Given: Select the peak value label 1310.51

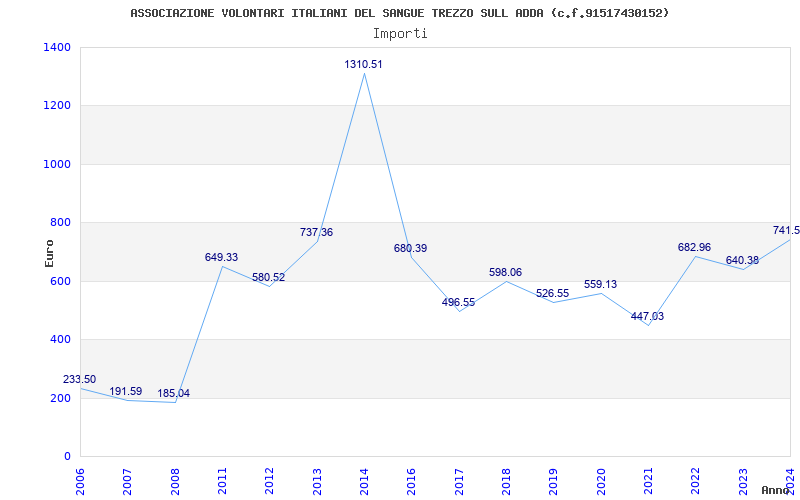Looking at the screenshot, I should [x=363, y=64].
